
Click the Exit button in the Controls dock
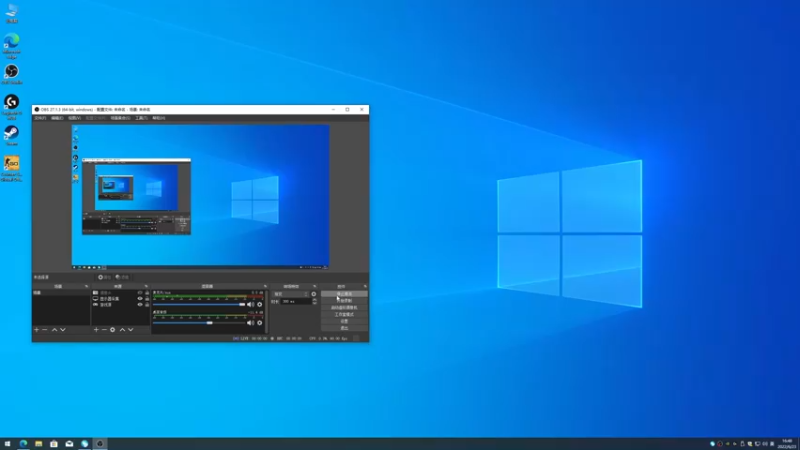pos(344,328)
